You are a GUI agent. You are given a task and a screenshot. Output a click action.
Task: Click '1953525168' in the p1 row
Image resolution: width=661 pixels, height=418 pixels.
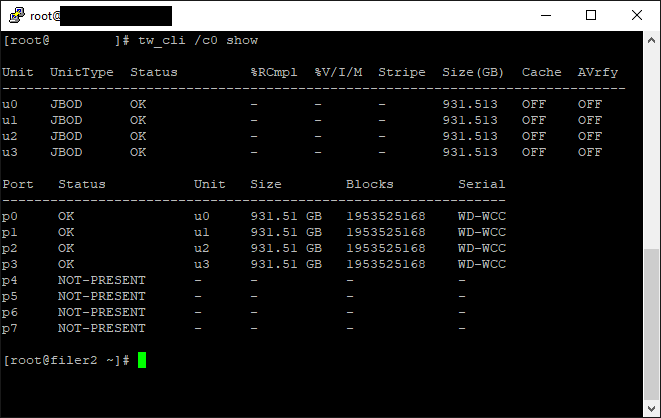point(386,233)
